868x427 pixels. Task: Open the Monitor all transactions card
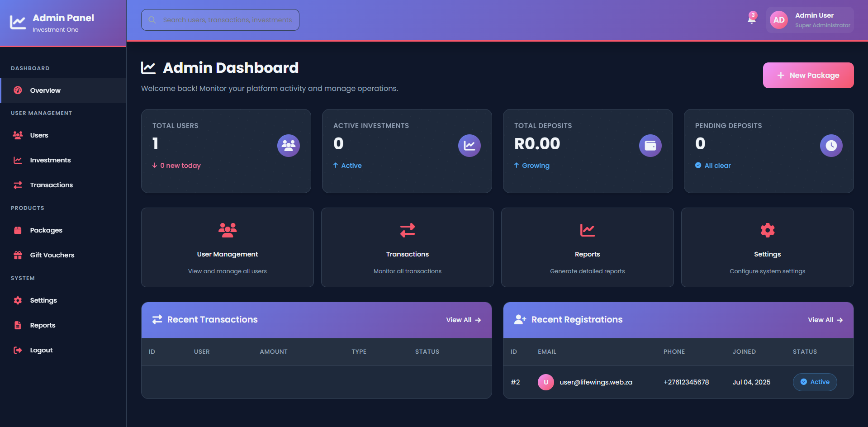408,247
